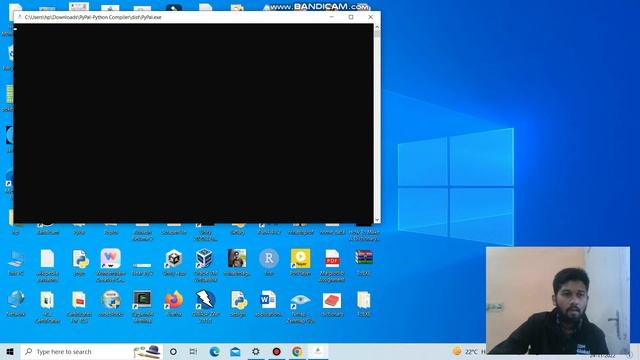
Task: Open Google Chrome from the taskbar
Action: (297, 351)
